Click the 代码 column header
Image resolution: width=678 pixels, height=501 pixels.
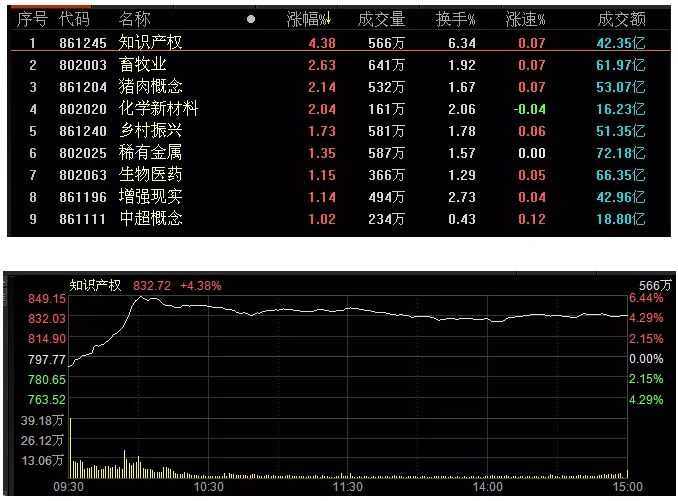(74, 19)
